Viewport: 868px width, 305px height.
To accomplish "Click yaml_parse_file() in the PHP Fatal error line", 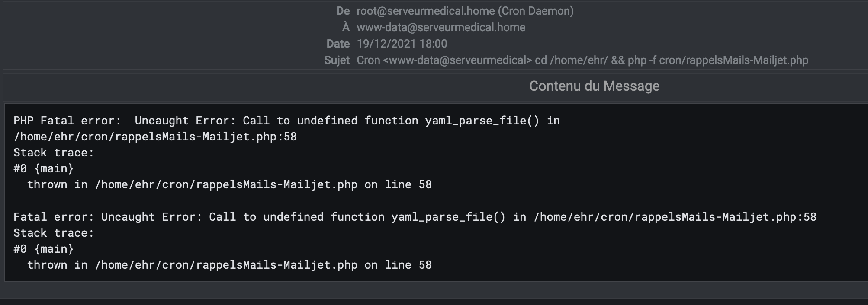I will pyautogui.click(x=482, y=121).
